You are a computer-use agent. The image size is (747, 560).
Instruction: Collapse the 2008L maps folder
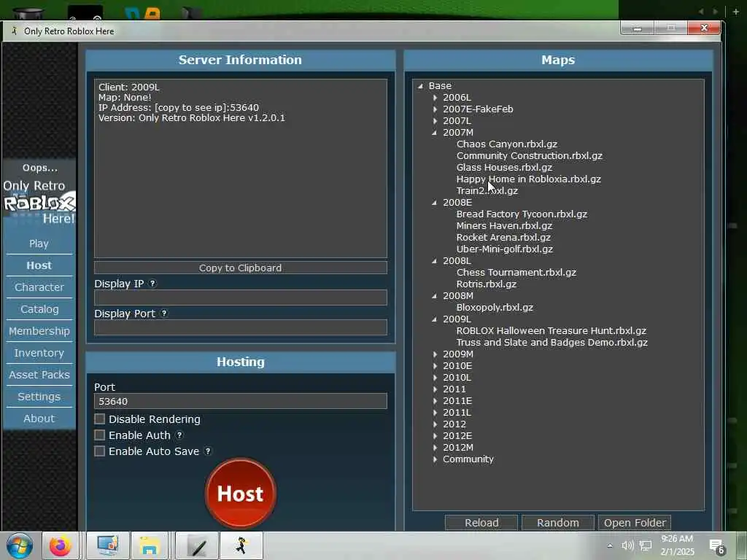pyautogui.click(x=435, y=261)
